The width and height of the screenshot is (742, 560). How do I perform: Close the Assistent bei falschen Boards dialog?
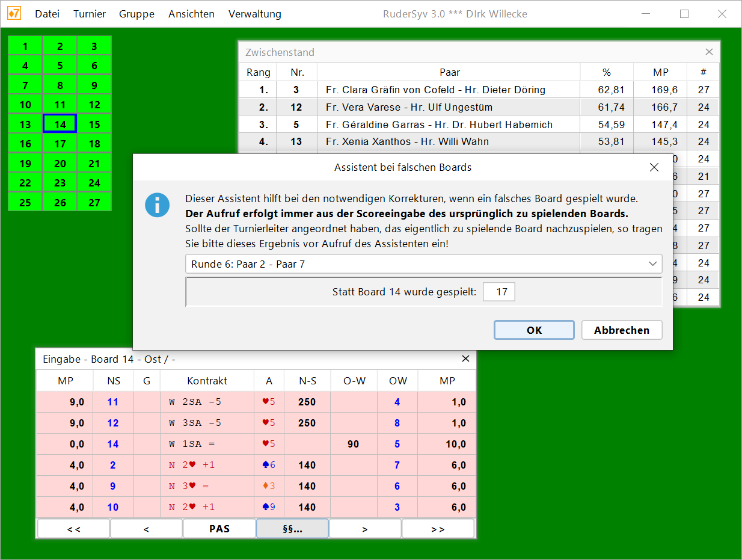pos(654,167)
